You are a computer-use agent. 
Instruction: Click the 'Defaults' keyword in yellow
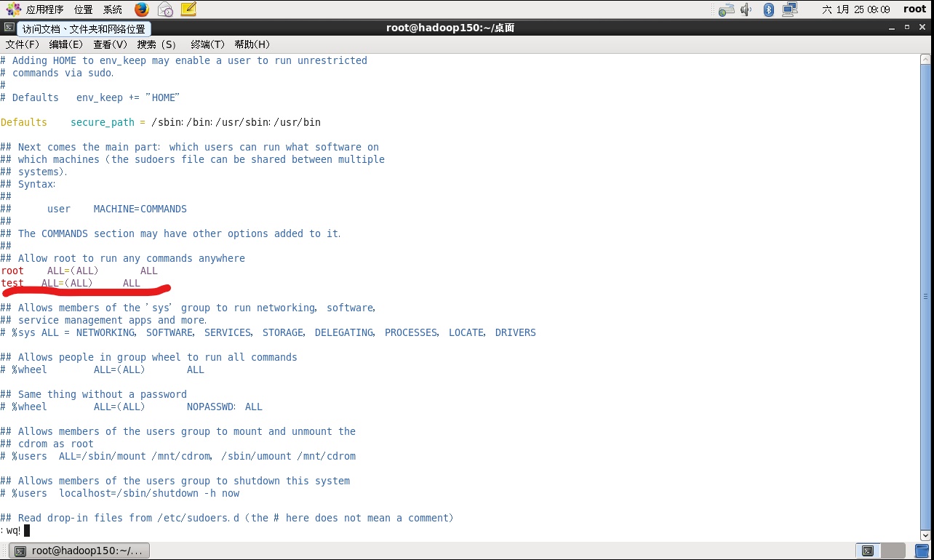(23, 122)
